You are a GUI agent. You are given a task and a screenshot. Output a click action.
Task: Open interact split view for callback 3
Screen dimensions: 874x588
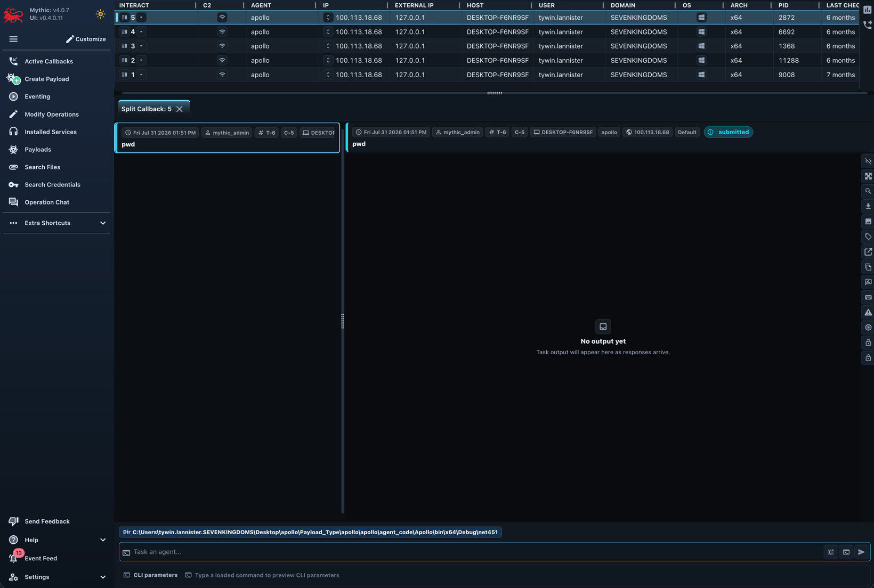click(124, 46)
